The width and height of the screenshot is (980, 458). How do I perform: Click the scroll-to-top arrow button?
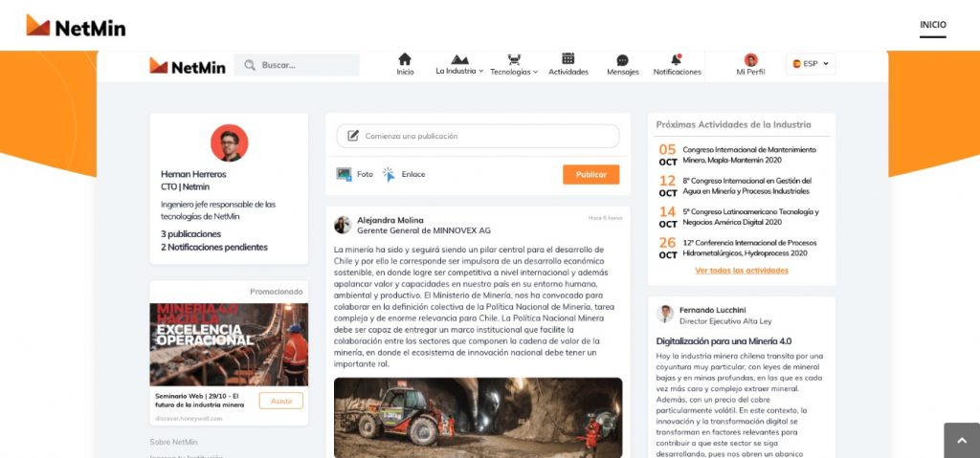(x=962, y=441)
